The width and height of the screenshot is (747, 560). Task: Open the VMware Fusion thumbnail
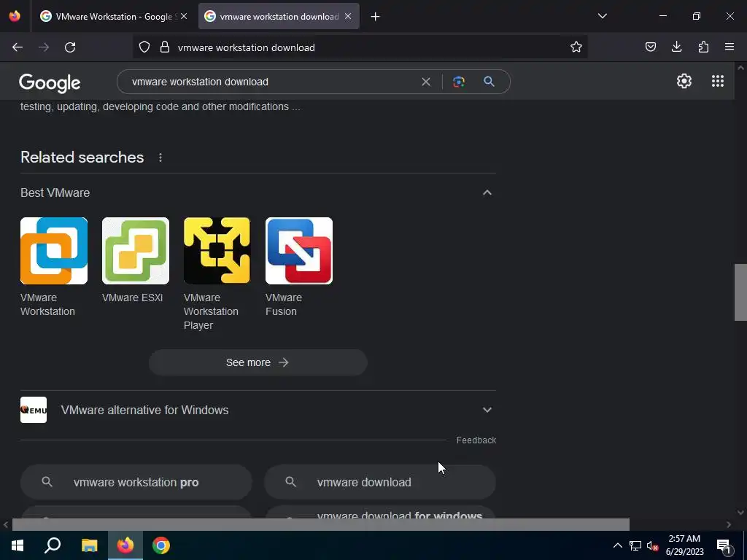click(x=298, y=251)
